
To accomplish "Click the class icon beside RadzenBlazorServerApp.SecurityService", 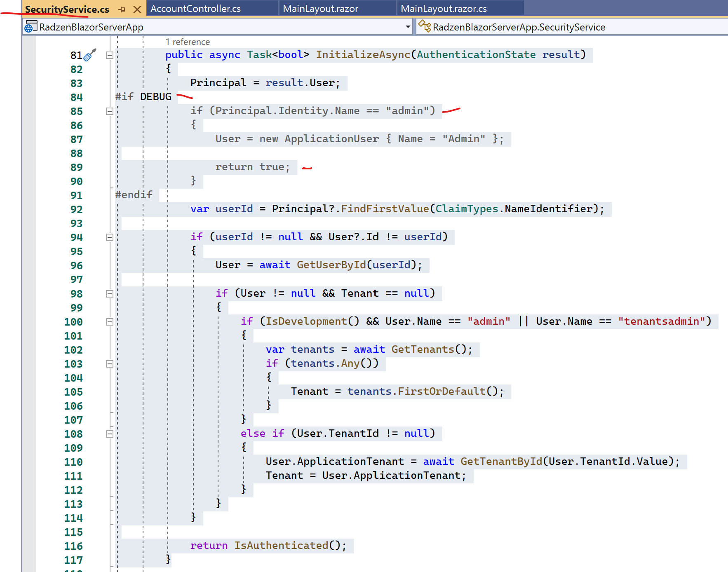I will [x=425, y=26].
